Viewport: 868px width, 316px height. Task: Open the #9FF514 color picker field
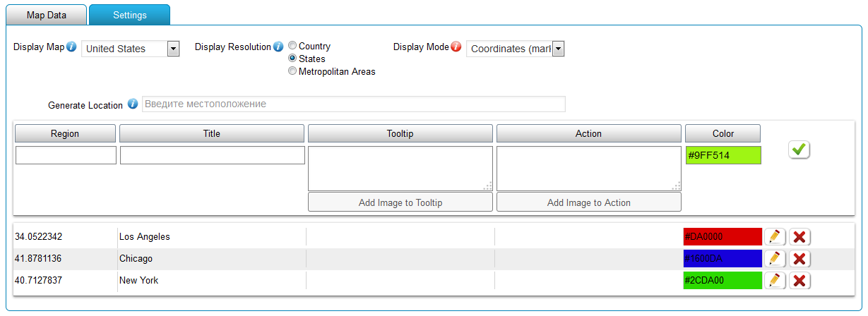pos(723,155)
